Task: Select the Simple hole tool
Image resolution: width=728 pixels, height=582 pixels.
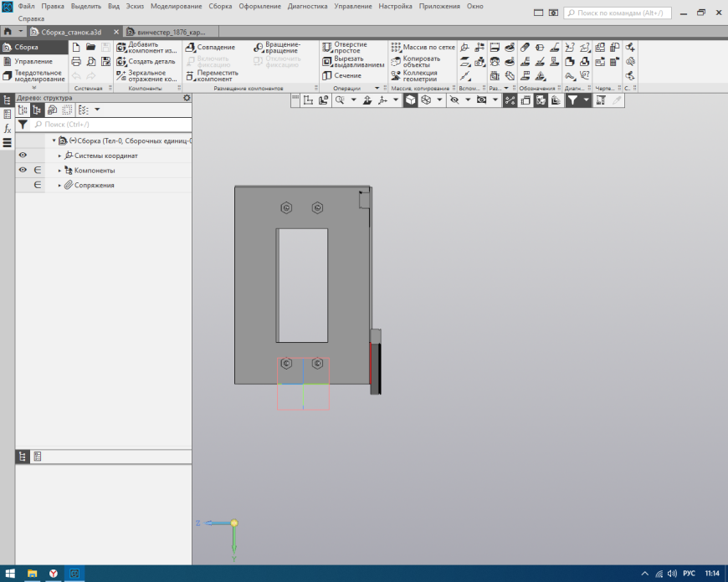Action: tap(328, 48)
